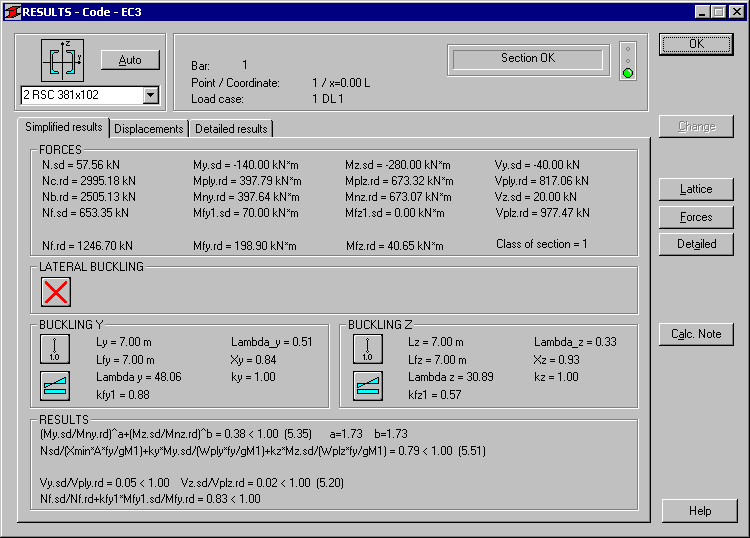This screenshot has height=538, width=750.
Task: Open the Lattice parameters button
Action: pyautogui.click(x=696, y=189)
